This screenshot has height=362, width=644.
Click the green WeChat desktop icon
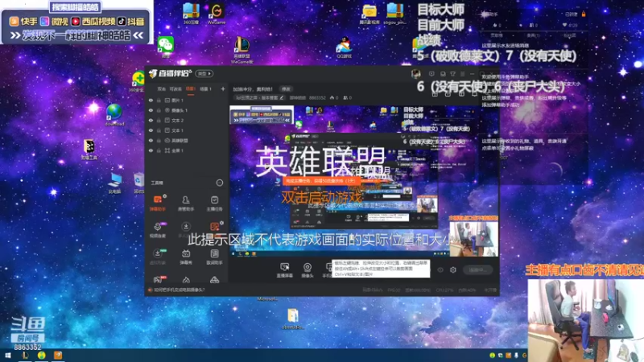coord(166,47)
